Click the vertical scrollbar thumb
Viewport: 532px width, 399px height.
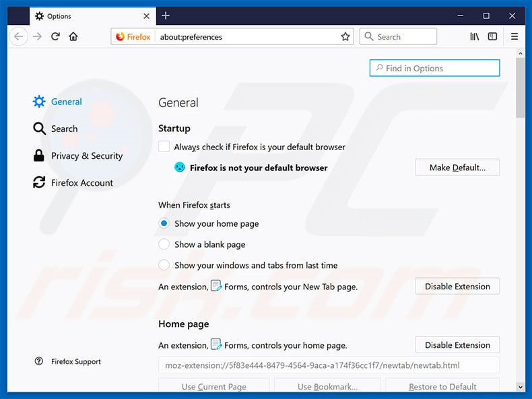(520, 87)
